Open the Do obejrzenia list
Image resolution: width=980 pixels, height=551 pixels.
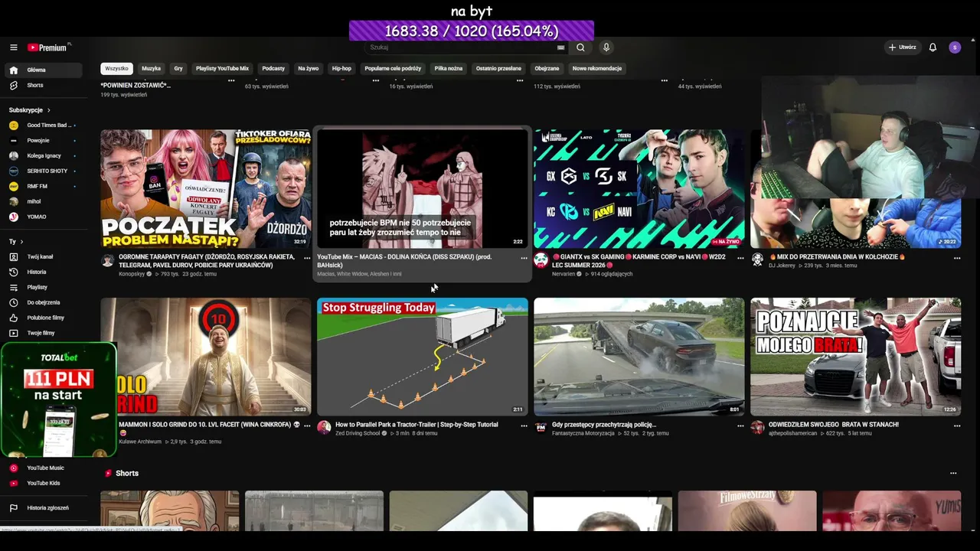pyautogui.click(x=43, y=302)
